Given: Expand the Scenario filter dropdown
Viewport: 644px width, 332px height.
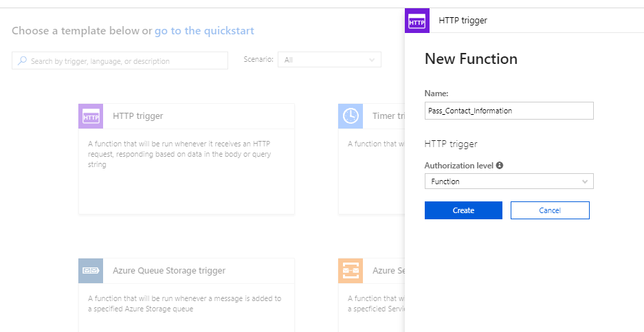Looking at the screenshot, I should click(329, 60).
